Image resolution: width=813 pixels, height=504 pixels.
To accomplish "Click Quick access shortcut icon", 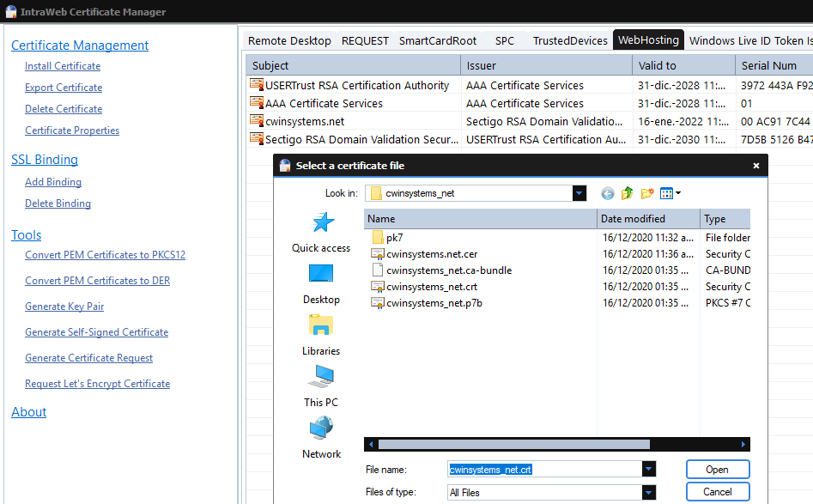I will coord(322,223).
